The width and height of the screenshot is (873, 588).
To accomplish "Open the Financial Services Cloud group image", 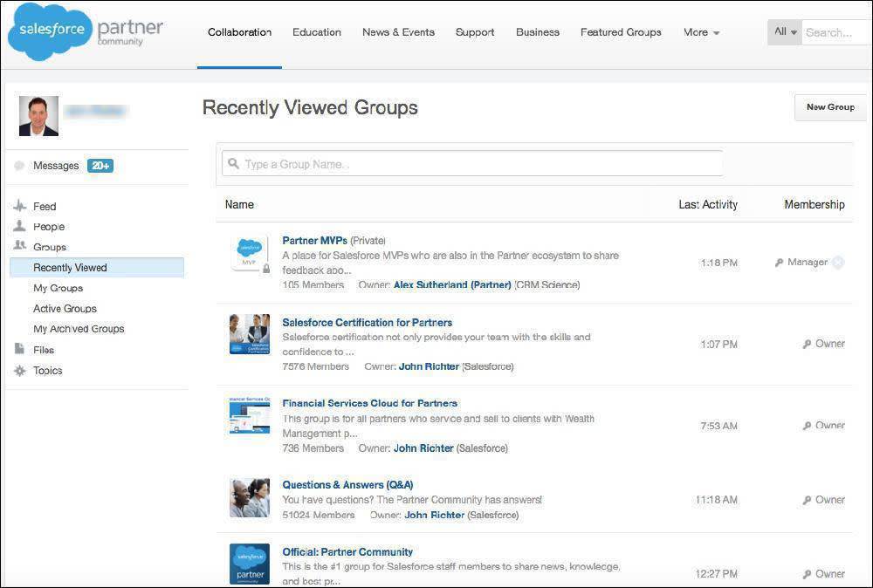I will (250, 415).
